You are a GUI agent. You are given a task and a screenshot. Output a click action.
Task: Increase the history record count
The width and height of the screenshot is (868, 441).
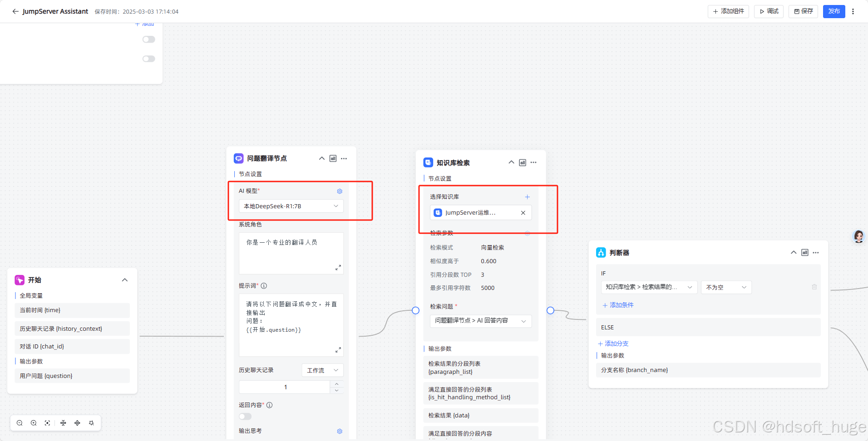pos(337,384)
